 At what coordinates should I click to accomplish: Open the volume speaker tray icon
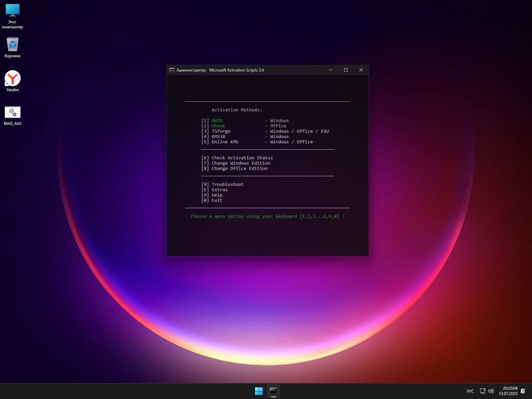pyautogui.click(x=491, y=391)
